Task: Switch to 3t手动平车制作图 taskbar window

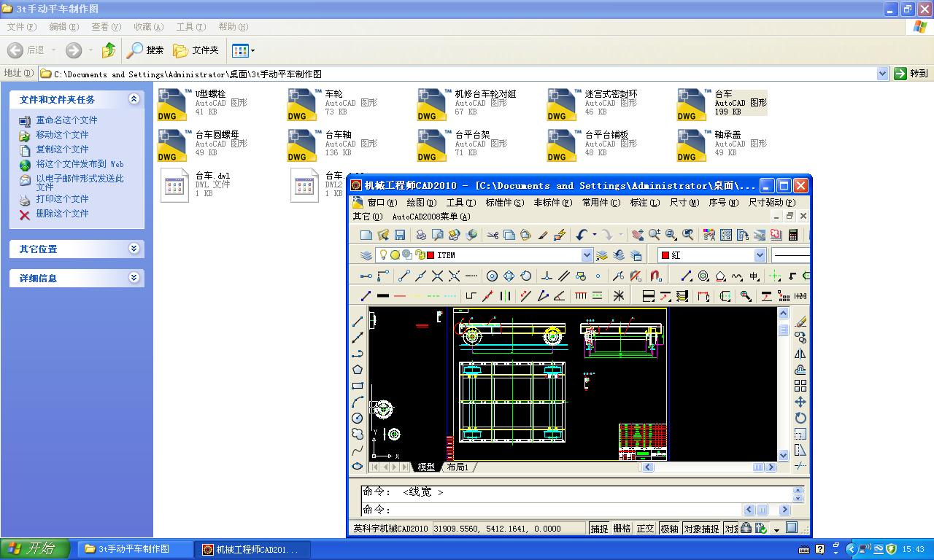Action: click(x=134, y=549)
